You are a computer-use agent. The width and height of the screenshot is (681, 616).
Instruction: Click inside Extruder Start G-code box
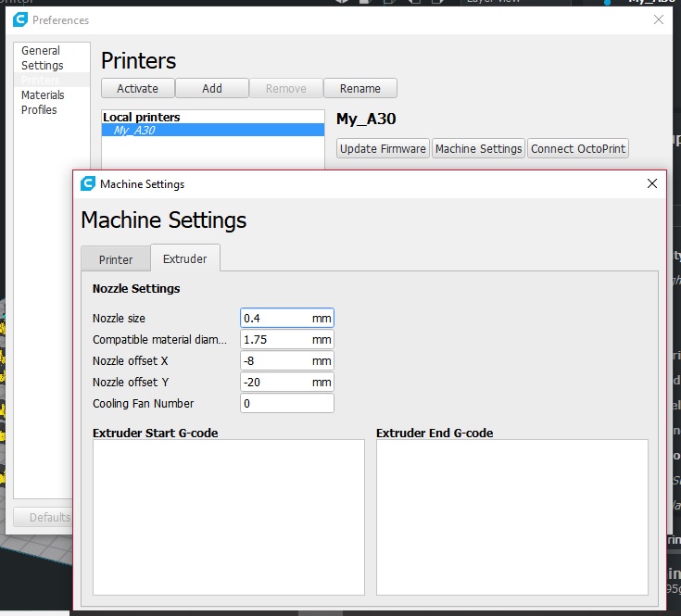tap(229, 517)
